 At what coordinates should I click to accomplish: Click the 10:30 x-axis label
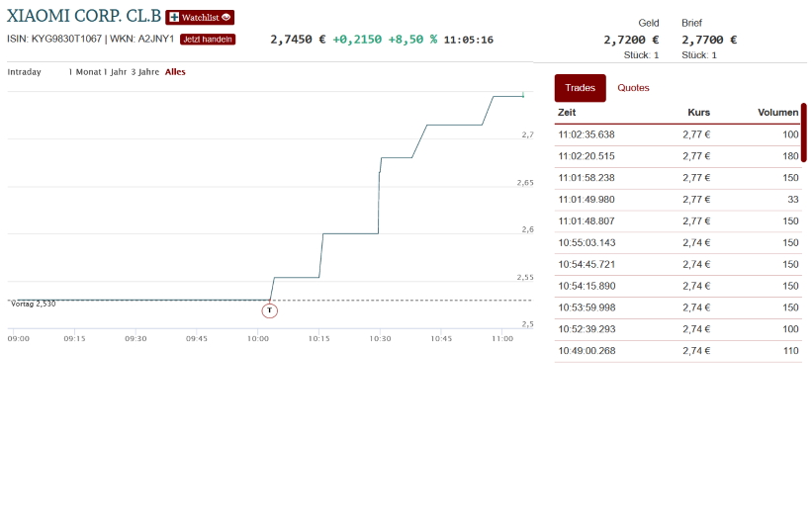pos(380,338)
